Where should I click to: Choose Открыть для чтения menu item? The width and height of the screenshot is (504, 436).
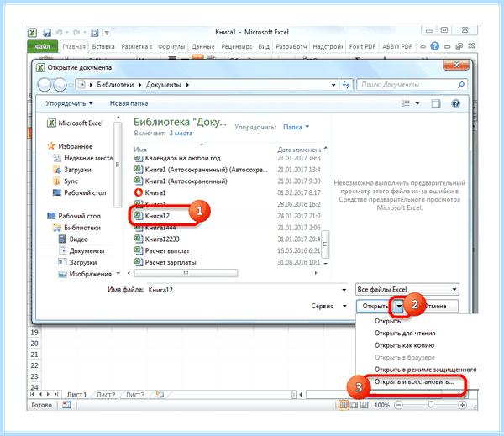pyautogui.click(x=405, y=334)
